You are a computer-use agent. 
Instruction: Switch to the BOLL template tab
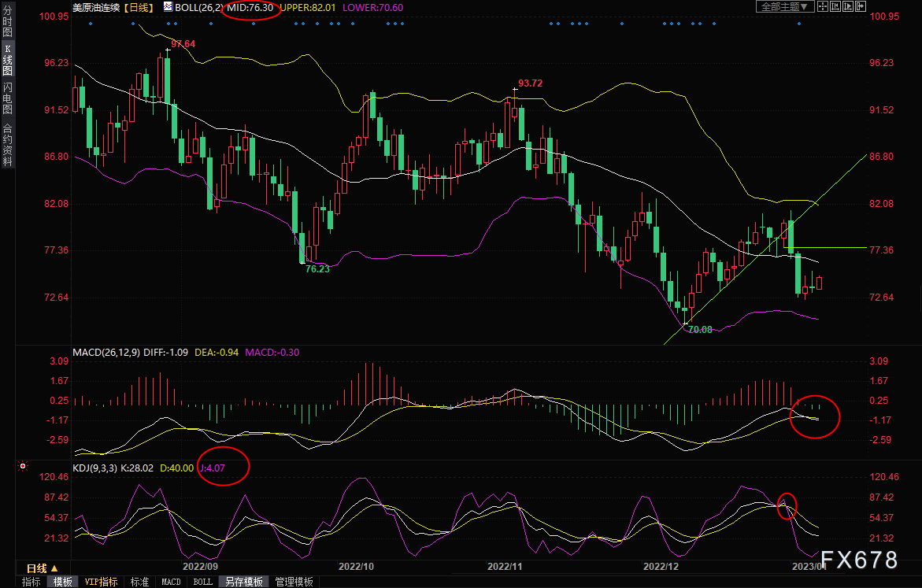pos(203,582)
